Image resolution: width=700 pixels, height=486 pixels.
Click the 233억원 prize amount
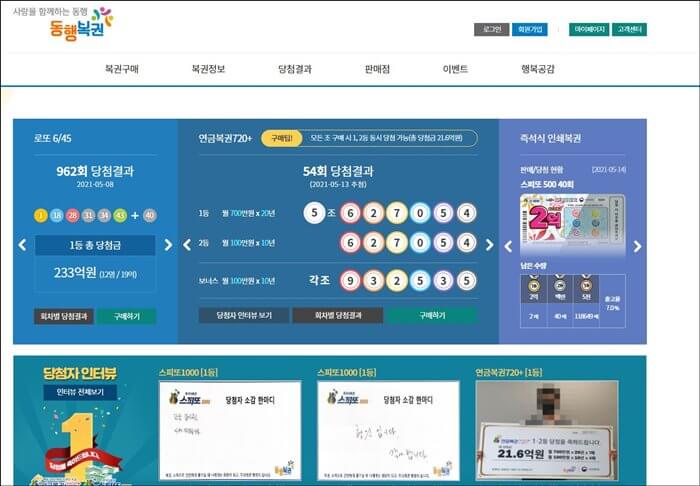[x=75, y=273]
